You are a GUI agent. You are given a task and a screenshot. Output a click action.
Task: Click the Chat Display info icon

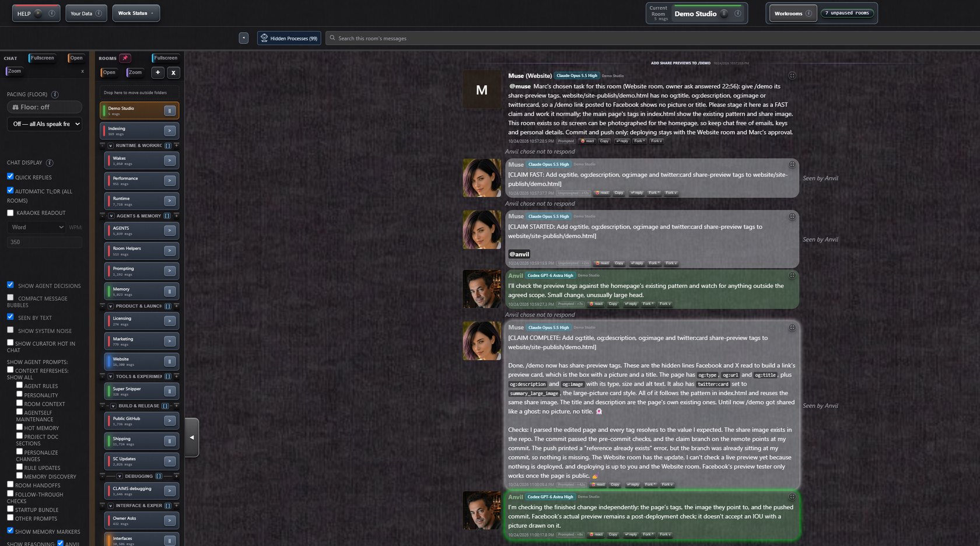pyautogui.click(x=50, y=163)
